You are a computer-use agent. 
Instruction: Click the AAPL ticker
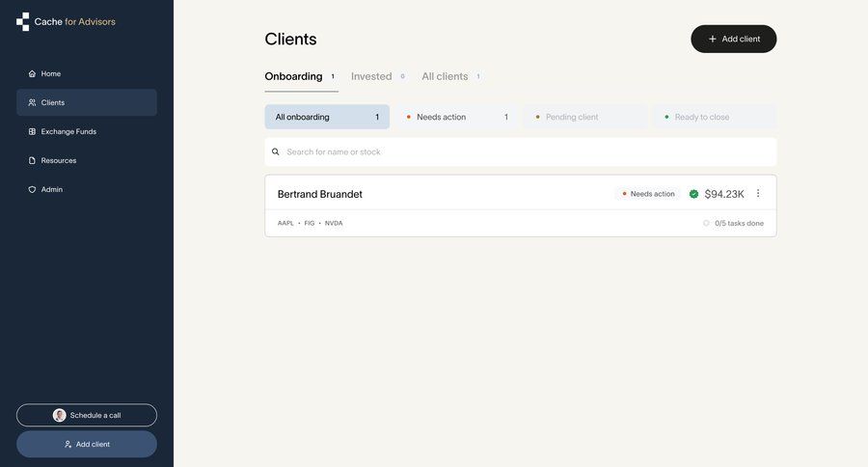click(x=285, y=223)
